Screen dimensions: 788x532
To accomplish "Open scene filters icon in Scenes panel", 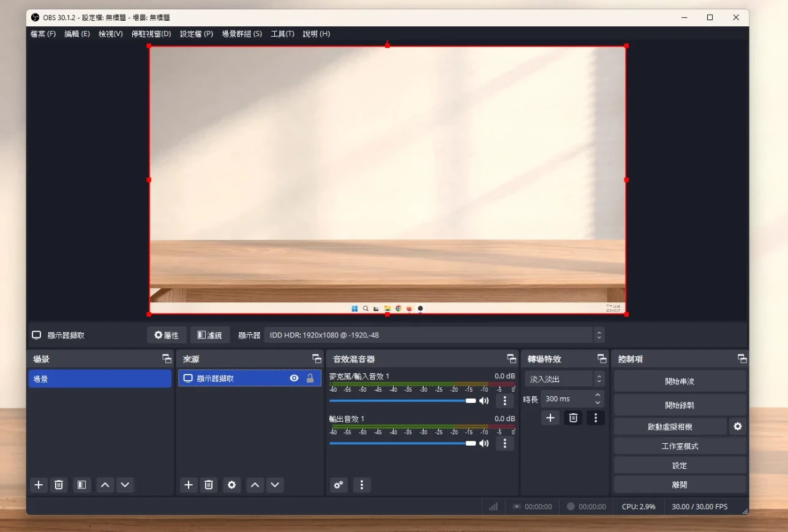I will click(x=81, y=485).
